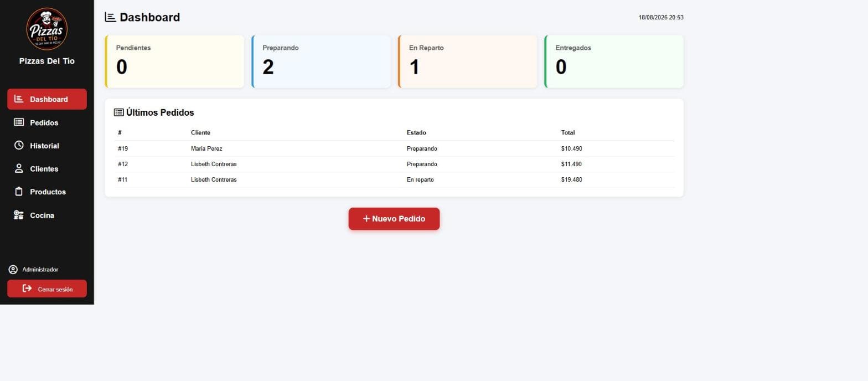Click the Pizzas Del Tio logo
This screenshot has width=868, height=381.
click(47, 29)
